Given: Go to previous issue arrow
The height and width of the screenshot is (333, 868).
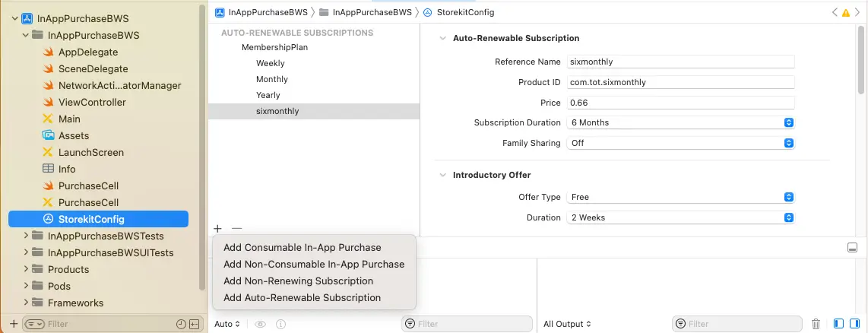Looking at the screenshot, I should tap(835, 12).
